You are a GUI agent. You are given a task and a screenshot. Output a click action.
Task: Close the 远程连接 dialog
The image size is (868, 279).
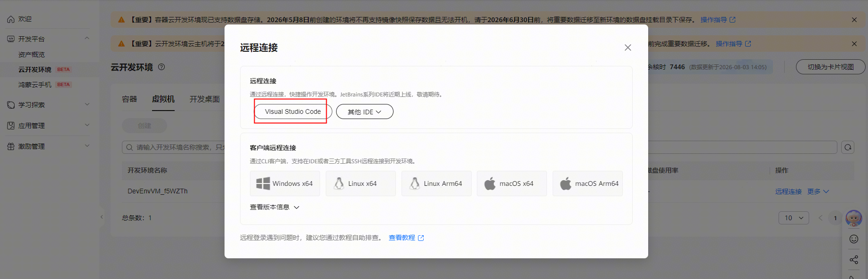(x=627, y=48)
